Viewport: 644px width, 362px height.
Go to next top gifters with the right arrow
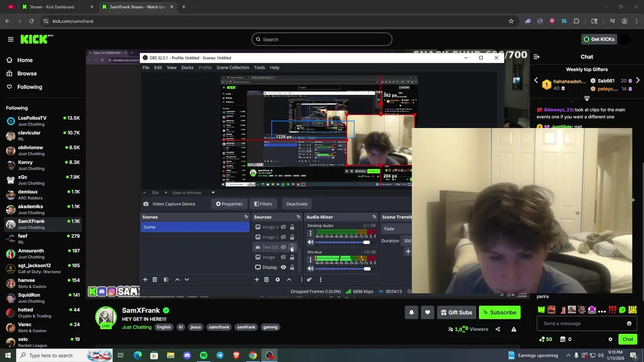637,81
